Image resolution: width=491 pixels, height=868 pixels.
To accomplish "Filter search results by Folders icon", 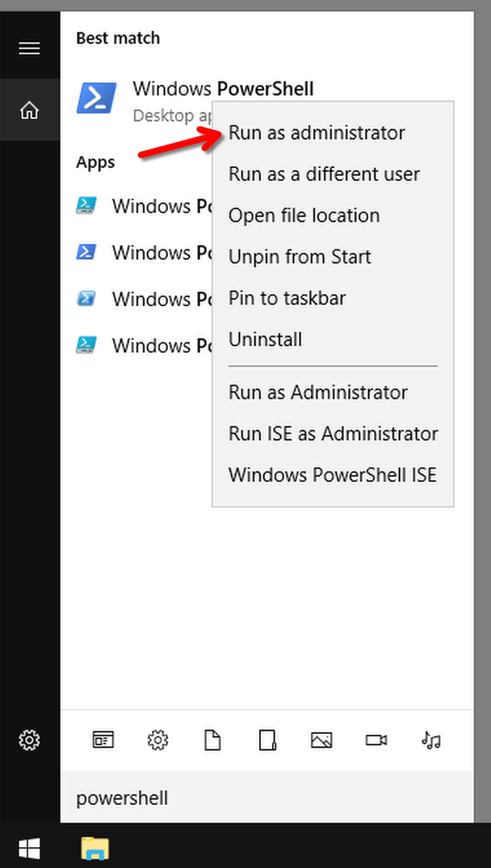I will coord(267,740).
